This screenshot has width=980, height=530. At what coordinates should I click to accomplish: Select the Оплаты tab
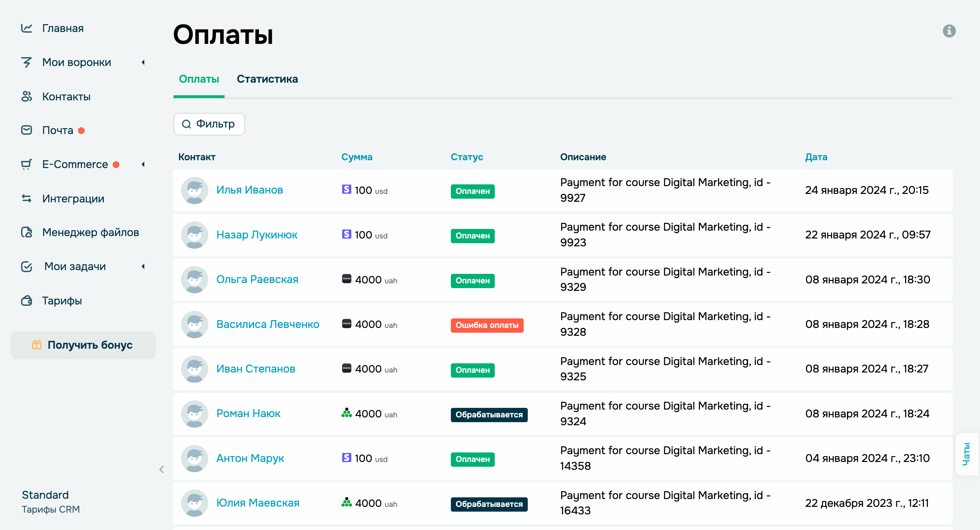[x=199, y=79]
